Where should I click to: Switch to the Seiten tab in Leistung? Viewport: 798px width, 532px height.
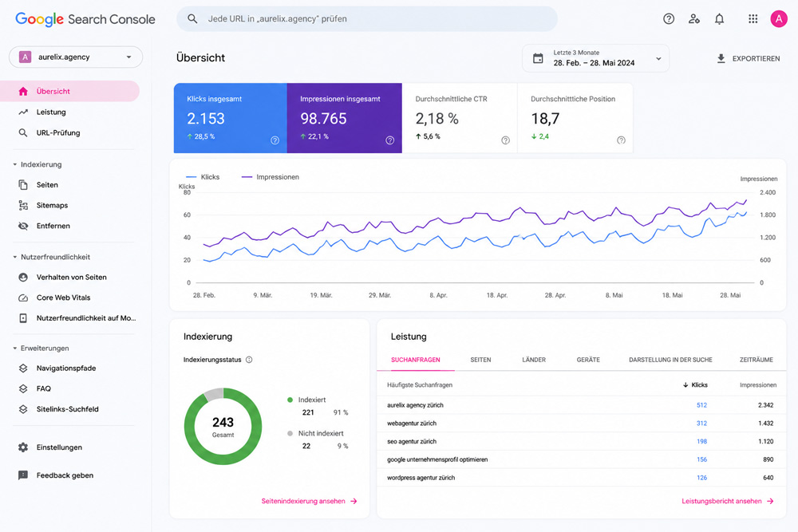pyautogui.click(x=480, y=360)
